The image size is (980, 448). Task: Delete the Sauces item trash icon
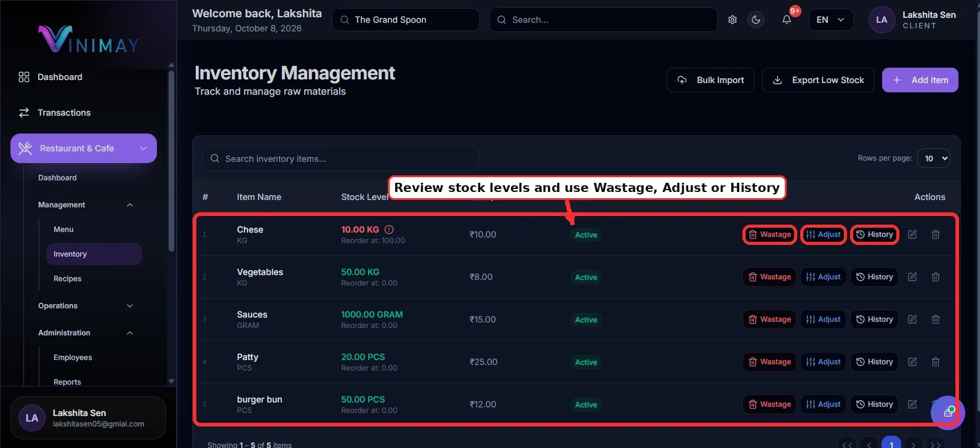[936, 319]
